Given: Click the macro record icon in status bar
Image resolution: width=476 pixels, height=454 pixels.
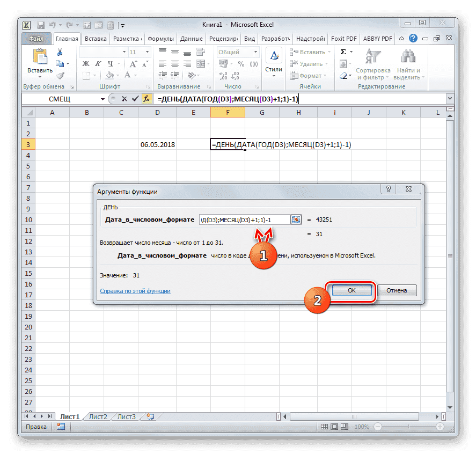Looking at the screenshot, I should point(61,427).
